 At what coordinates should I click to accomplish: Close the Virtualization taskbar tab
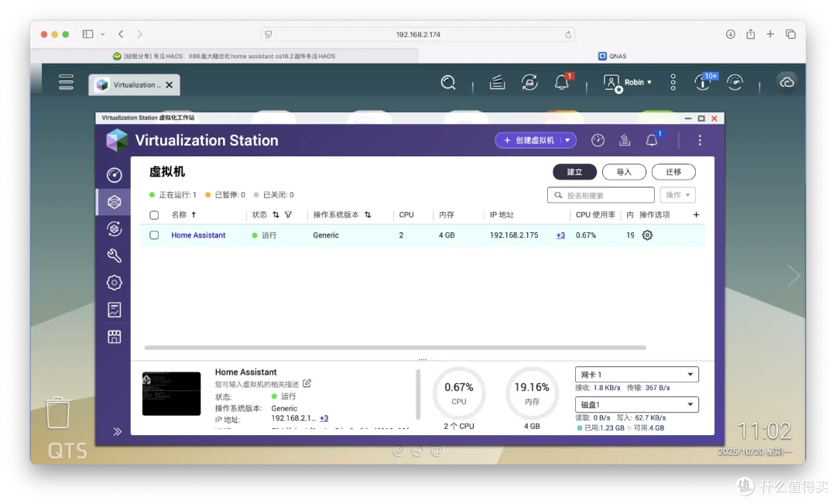point(170,85)
